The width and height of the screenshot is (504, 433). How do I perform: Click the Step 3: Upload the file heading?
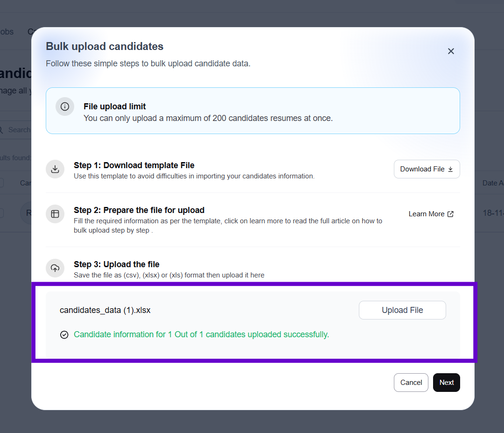pos(117,264)
